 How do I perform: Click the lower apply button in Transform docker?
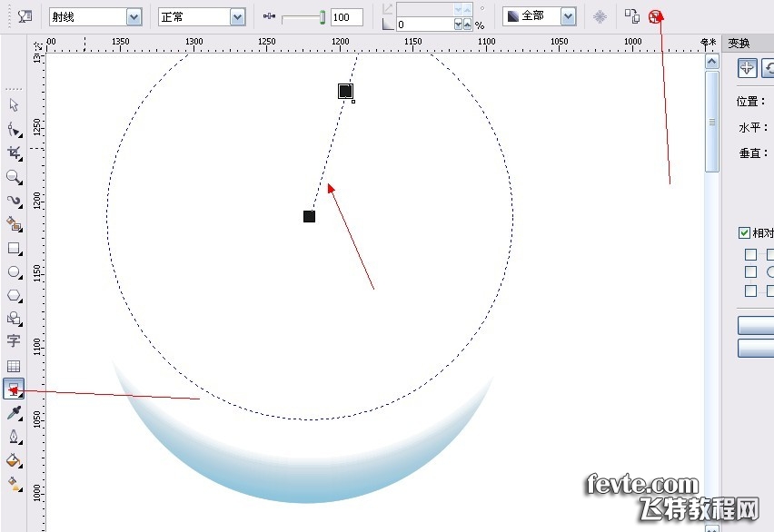coord(756,348)
